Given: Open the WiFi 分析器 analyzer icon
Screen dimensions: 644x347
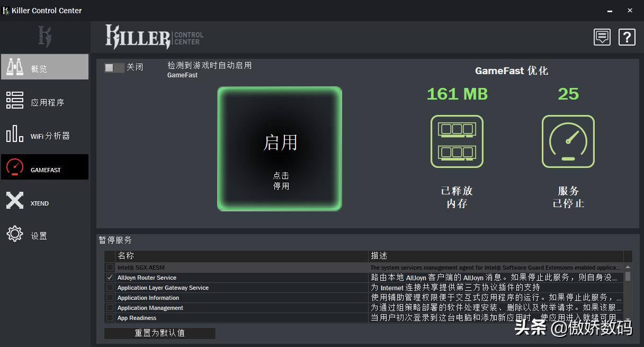Looking at the screenshot, I should pos(14,135).
